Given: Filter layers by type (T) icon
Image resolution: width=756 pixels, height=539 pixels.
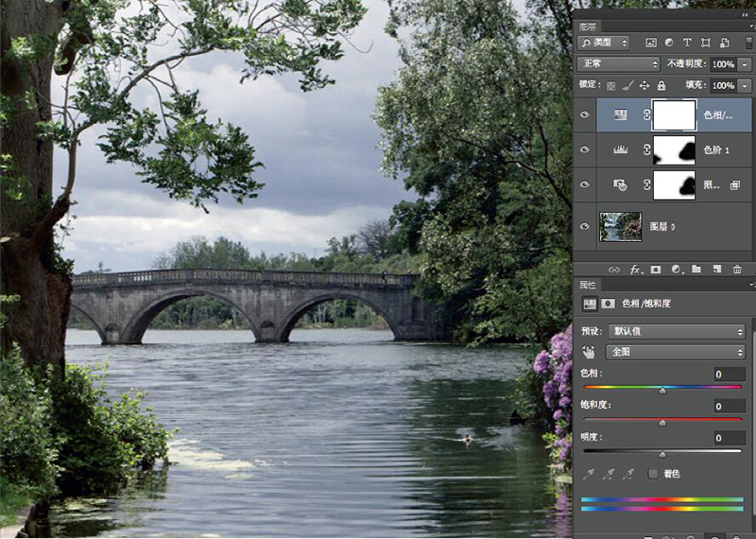Looking at the screenshot, I should coord(687,43).
